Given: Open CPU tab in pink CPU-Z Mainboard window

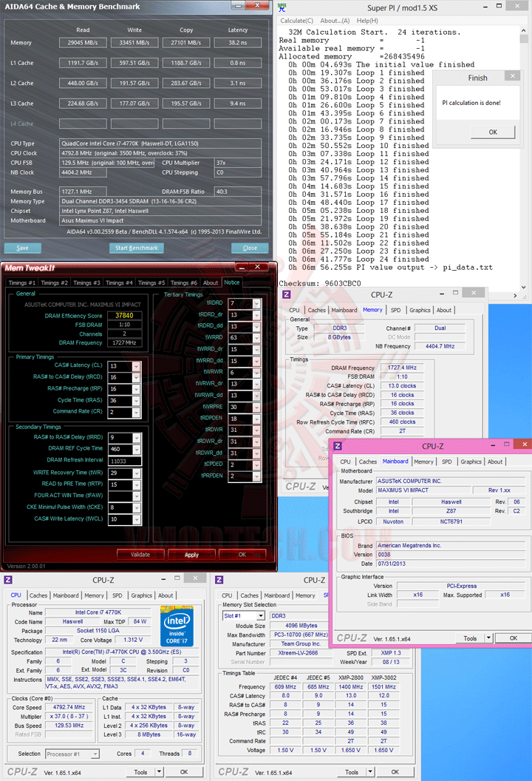Looking at the screenshot, I should coord(345,461).
